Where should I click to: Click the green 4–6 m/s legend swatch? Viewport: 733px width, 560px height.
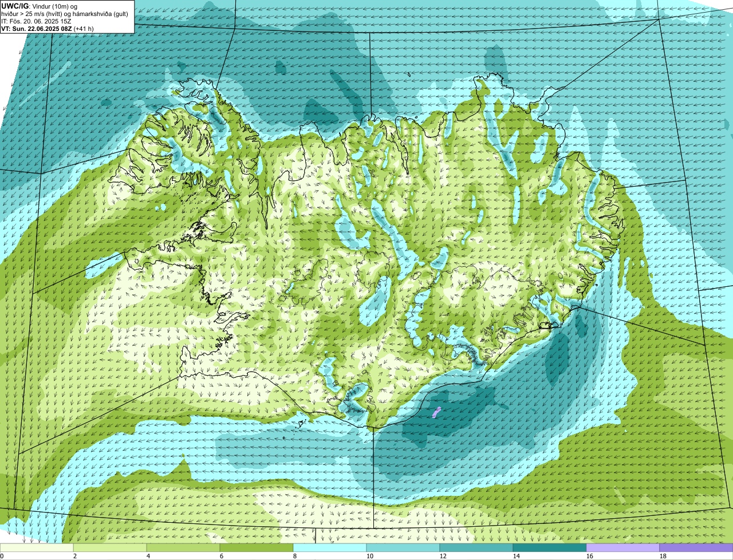(183, 547)
